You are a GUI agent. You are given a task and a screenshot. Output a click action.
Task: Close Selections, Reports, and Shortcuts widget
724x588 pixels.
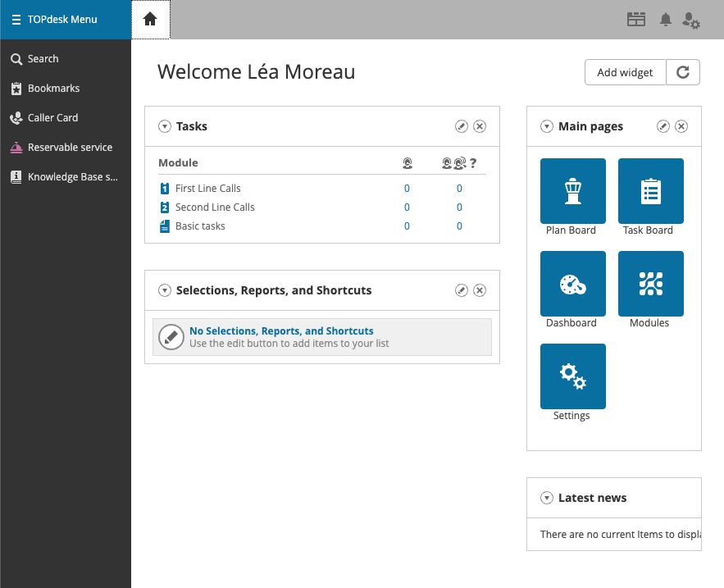480,290
